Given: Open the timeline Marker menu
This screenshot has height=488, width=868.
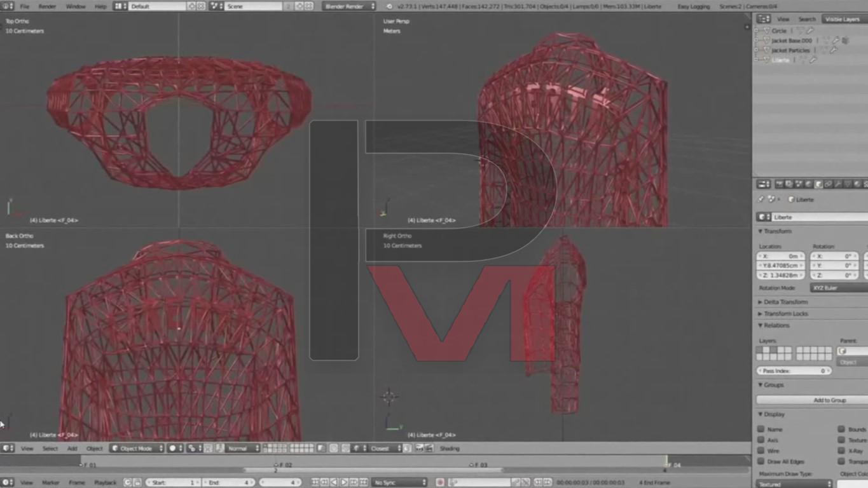Looking at the screenshot, I should (x=50, y=483).
